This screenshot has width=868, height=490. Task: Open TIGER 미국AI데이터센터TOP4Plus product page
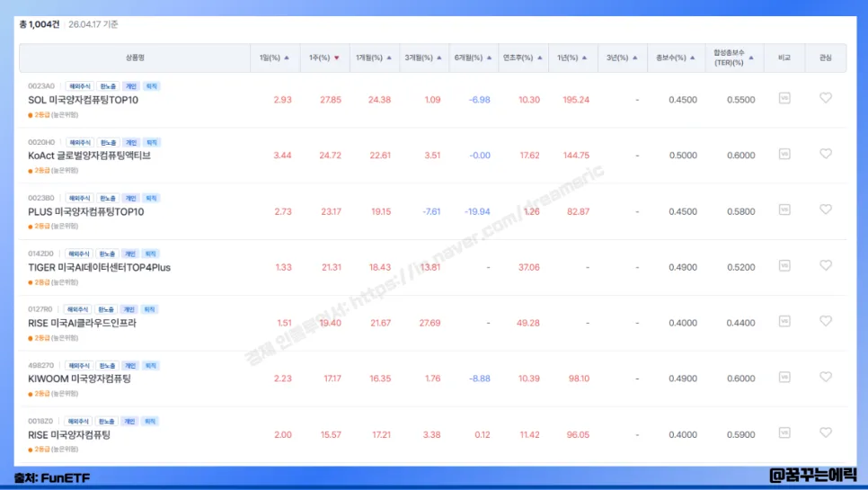99,267
